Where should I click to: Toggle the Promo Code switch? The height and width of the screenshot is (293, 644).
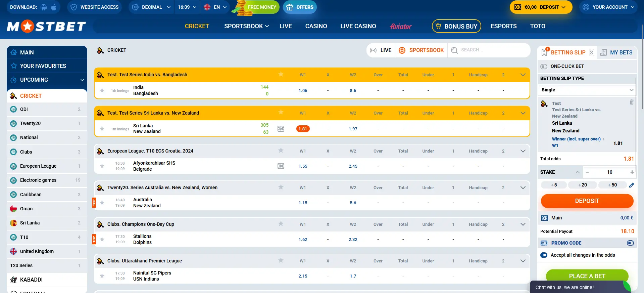coord(630,243)
